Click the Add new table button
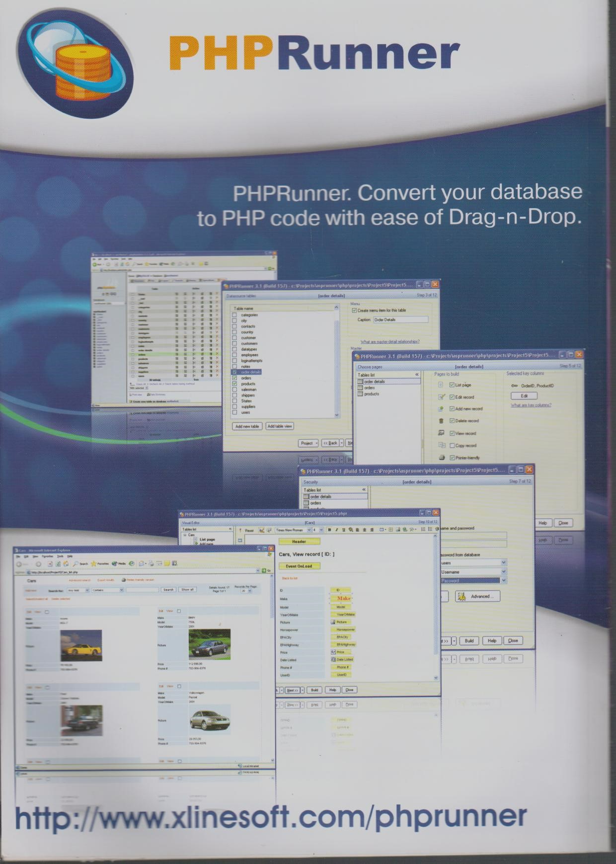Screen dimensions: 616x864 pyautogui.click(x=247, y=426)
